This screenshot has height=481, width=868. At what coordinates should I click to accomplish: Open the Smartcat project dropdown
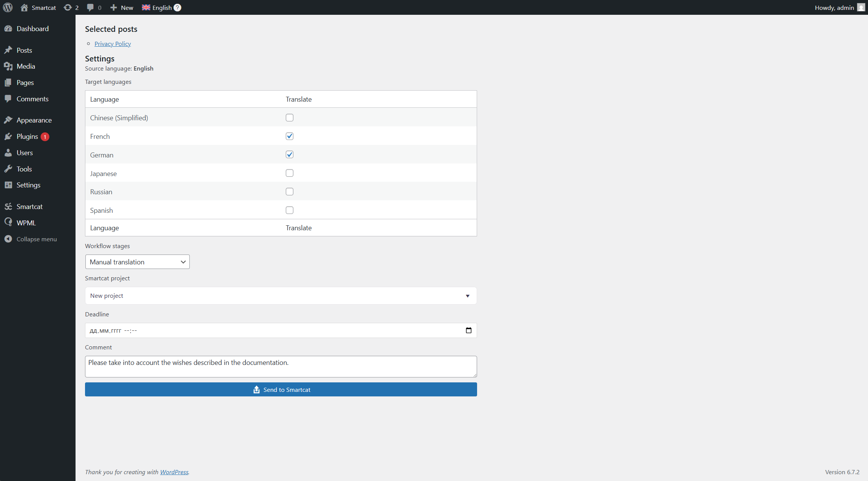point(281,296)
